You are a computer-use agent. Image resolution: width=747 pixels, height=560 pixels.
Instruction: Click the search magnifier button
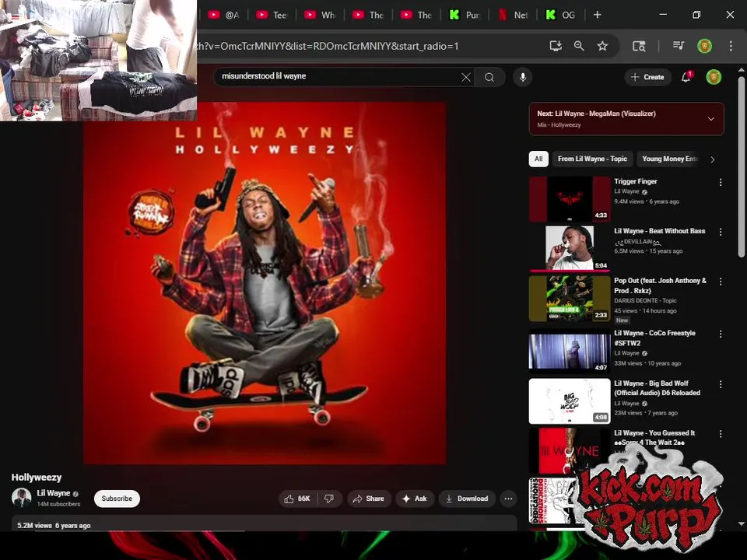pos(489,77)
